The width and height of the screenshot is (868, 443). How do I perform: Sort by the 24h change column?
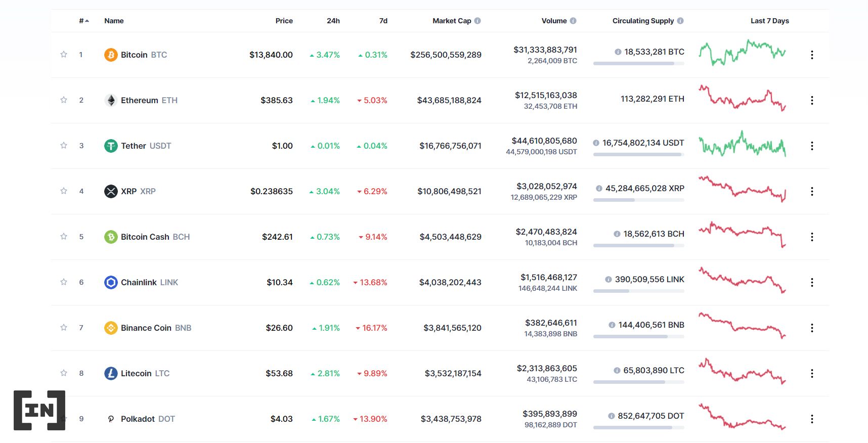pyautogui.click(x=333, y=21)
